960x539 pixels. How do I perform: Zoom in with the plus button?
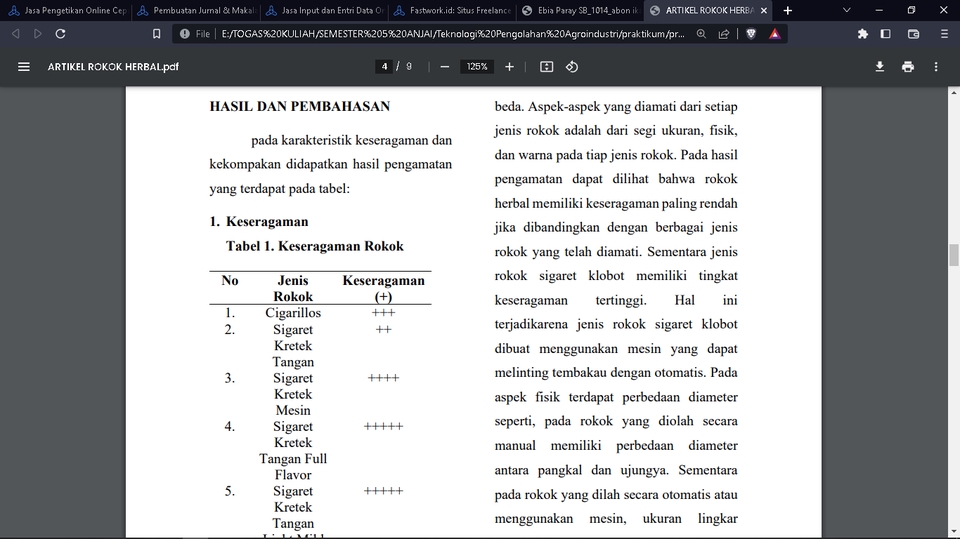[509, 67]
